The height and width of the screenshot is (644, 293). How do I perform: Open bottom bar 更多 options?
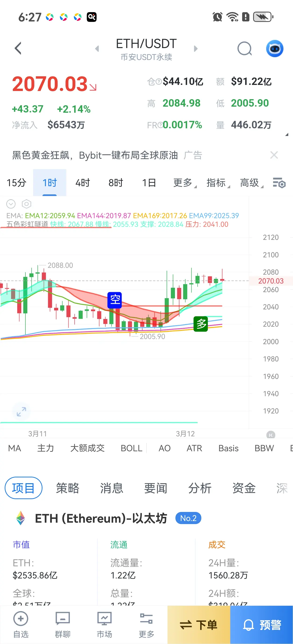[x=146, y=625]
